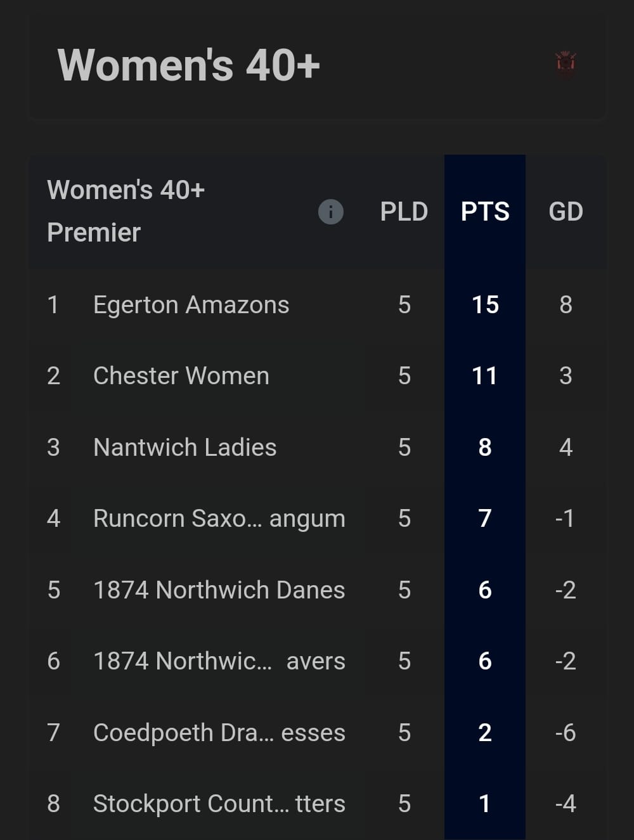Open the Stockport Count... tters team row
634x840 pixels.
(317, 804)
